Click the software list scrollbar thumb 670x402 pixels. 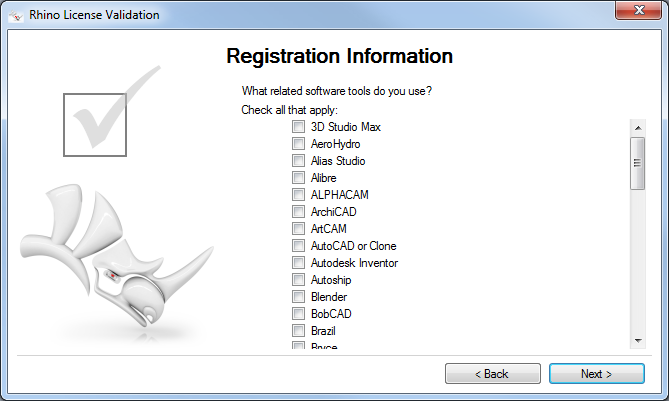pos(638,163)
